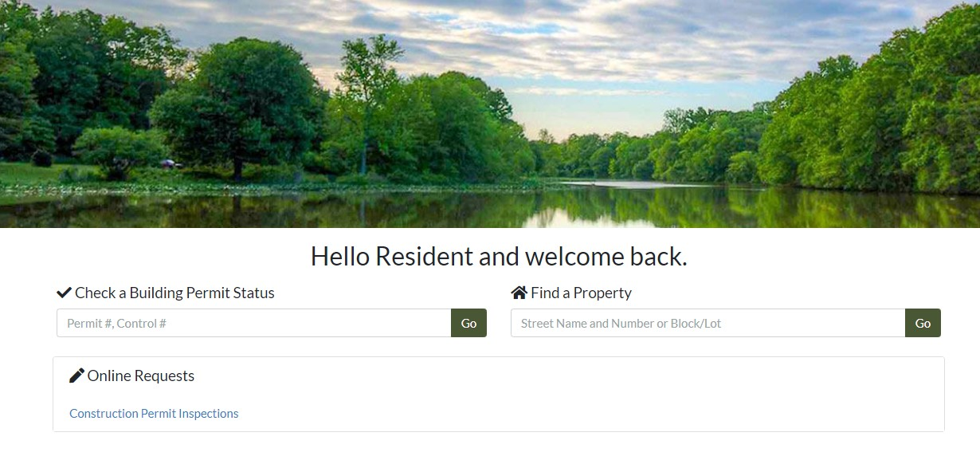980x460 pixels.
Task: Click the checkmark icon beside Building Permit Status
Action: click(64, 293)
